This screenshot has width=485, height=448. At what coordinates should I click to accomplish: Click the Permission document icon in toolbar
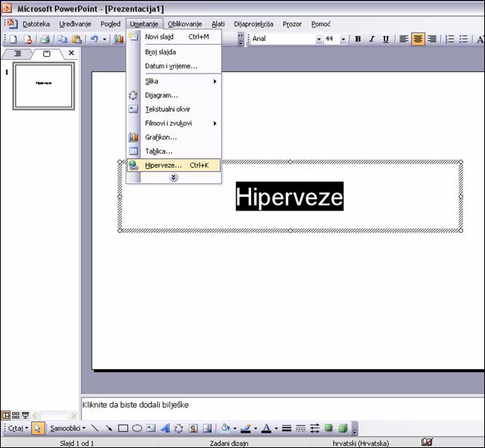[28, 39]
